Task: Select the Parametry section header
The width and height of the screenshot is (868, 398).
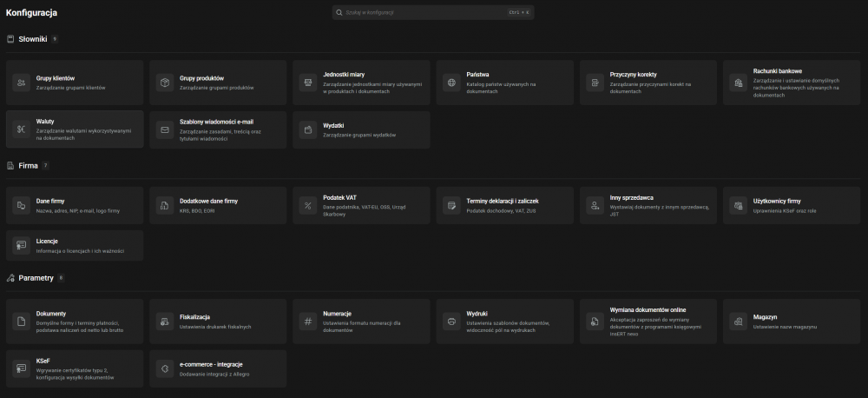Action: coord(36,278)
